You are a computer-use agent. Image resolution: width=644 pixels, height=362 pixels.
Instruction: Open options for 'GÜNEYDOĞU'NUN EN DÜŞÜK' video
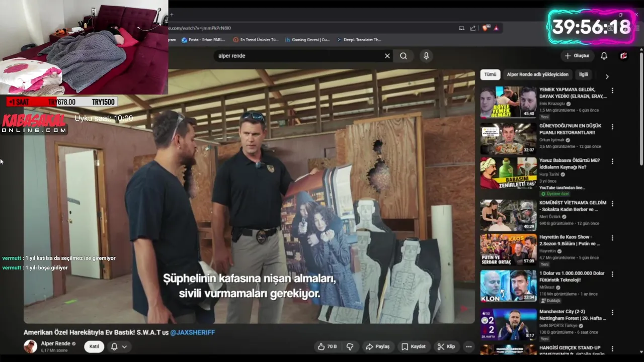click(612, 127)
